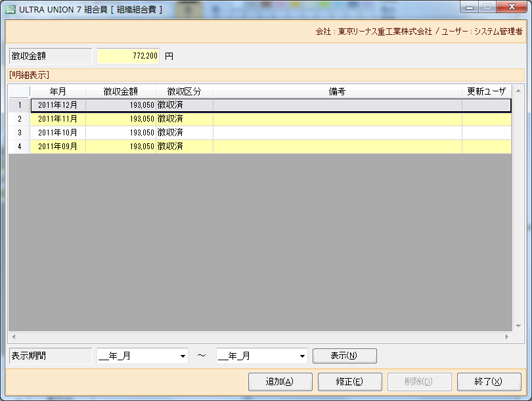
Task: Open the start 年月 period dropdown
Action: 183,356
